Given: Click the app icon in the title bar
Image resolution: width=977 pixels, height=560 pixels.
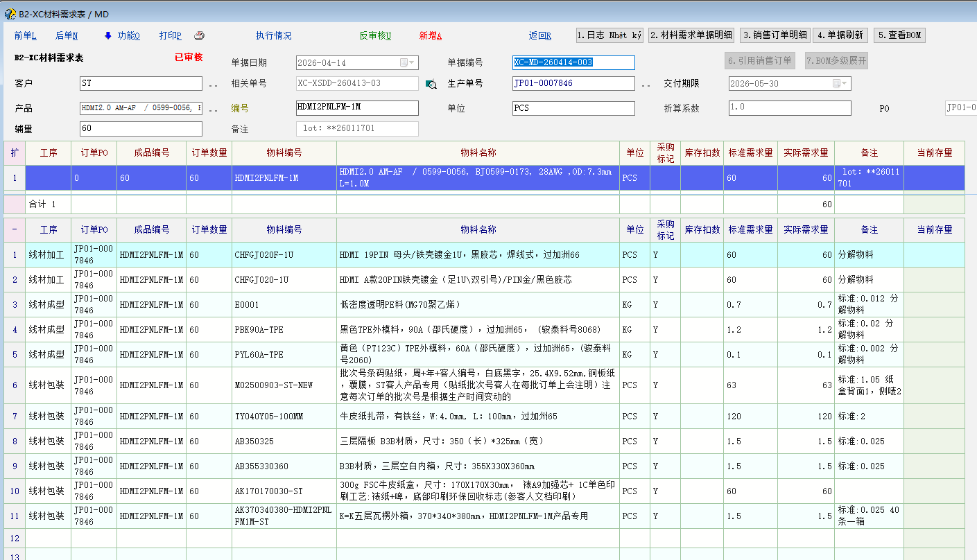Looking at the screenshot, I should (10, 14).
